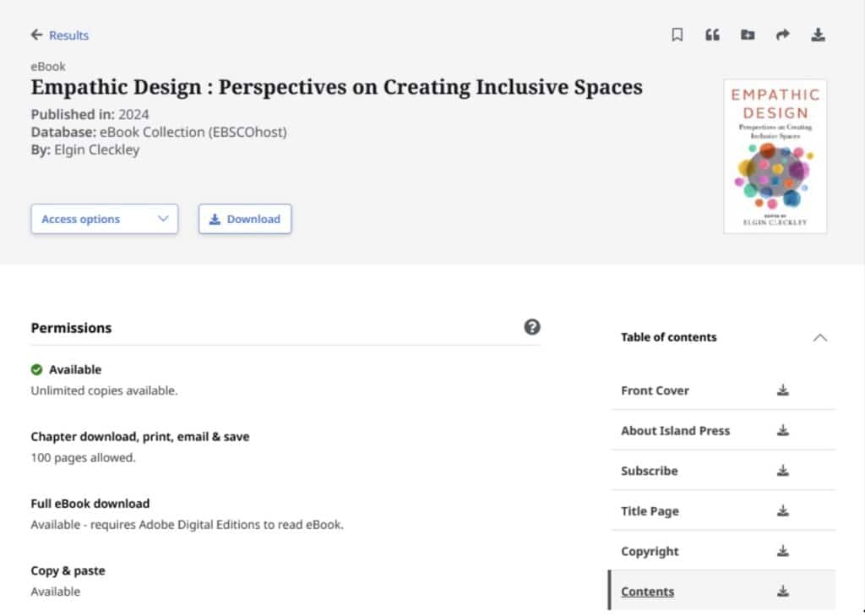Download the About Island Press section
This screenshot has height=616, width=865.
783,430
